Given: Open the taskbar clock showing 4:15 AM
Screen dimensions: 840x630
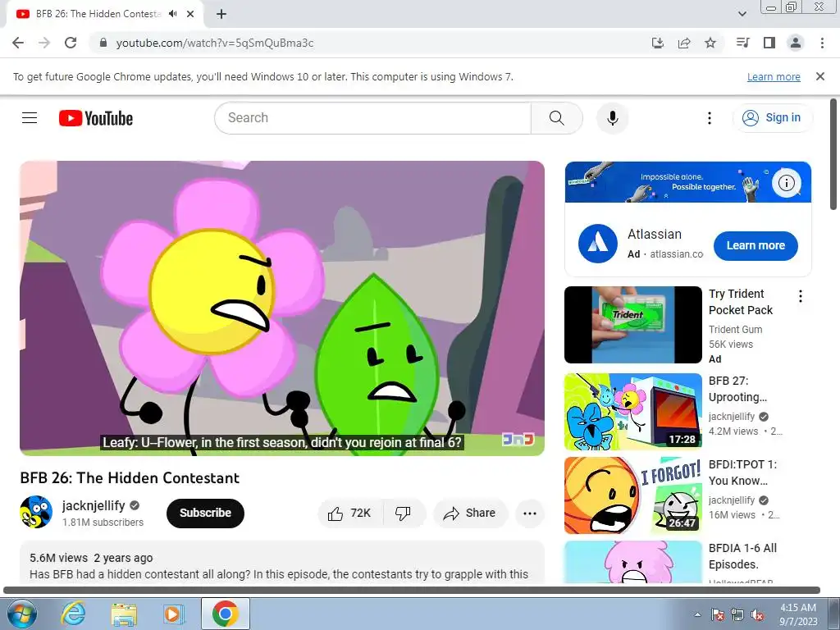Looking at the screenshot, I should [x=797, y=614].
